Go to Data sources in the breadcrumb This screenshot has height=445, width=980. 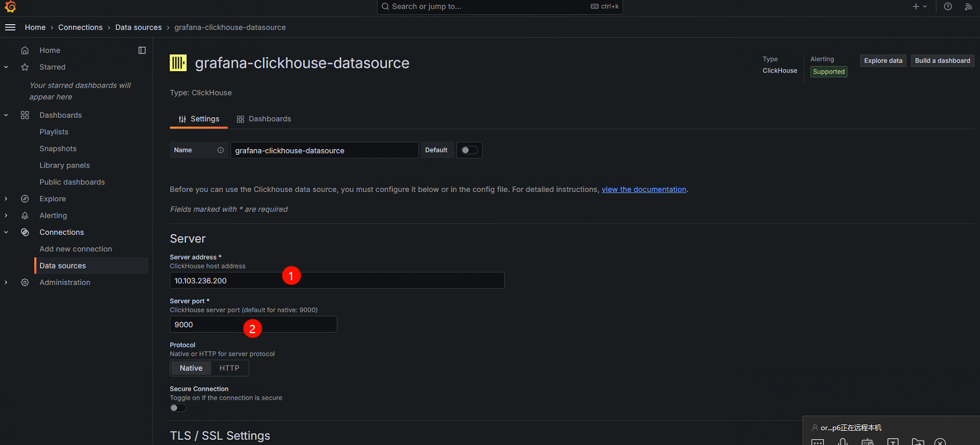coord(138,27)
